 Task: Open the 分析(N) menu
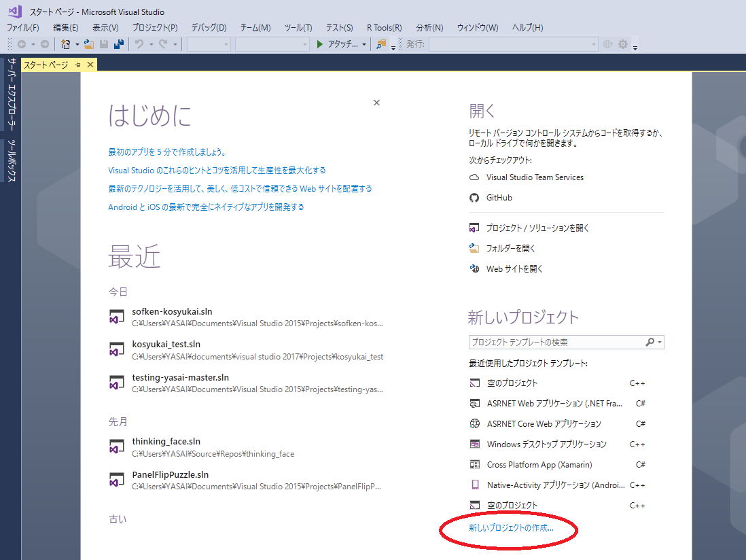point(429,28)
